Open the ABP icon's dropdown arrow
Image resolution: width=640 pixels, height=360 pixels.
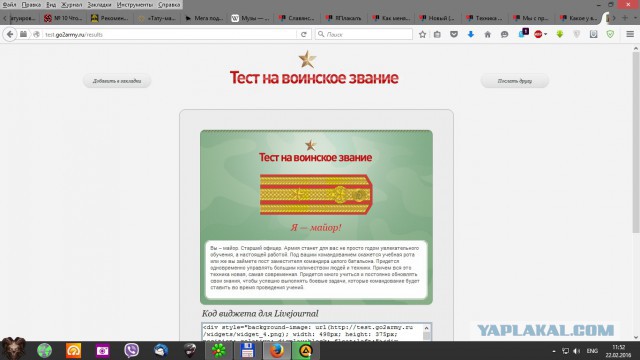(x=545, y=35)
